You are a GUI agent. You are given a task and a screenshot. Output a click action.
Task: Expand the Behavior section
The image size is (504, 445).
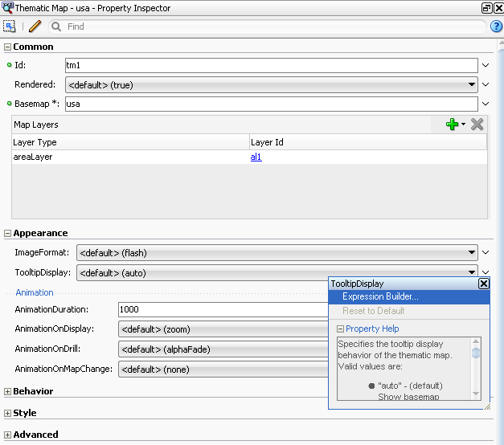coord(7,392)
